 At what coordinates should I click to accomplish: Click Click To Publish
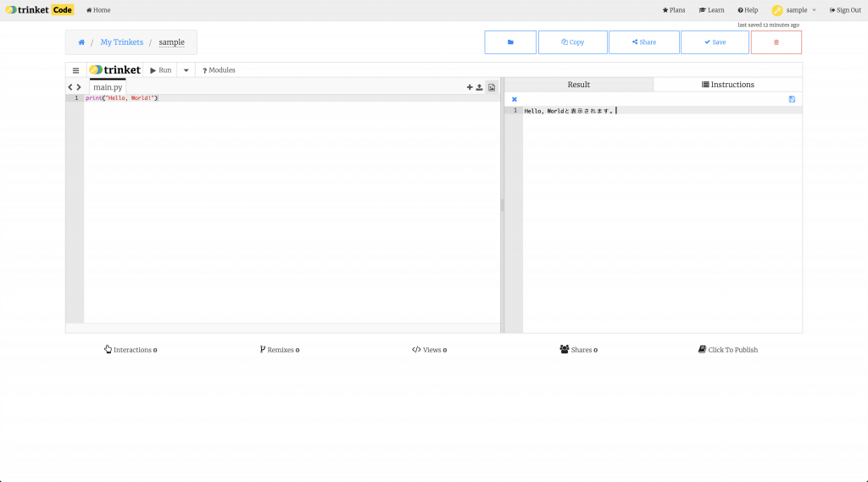click(728, 350)
